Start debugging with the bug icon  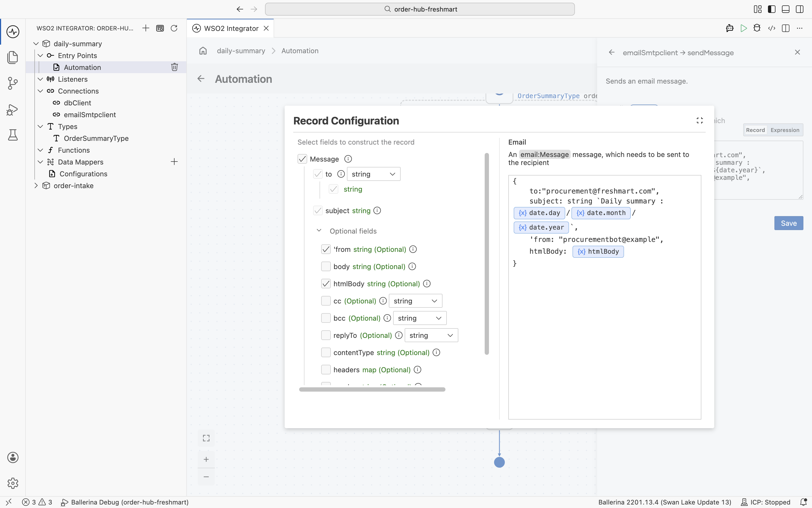[757, 28]
